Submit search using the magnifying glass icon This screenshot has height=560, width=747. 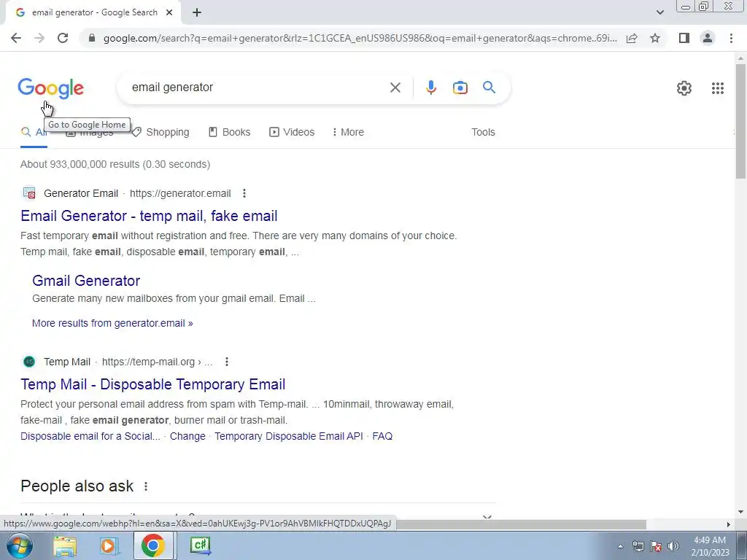tap(489, 87)
